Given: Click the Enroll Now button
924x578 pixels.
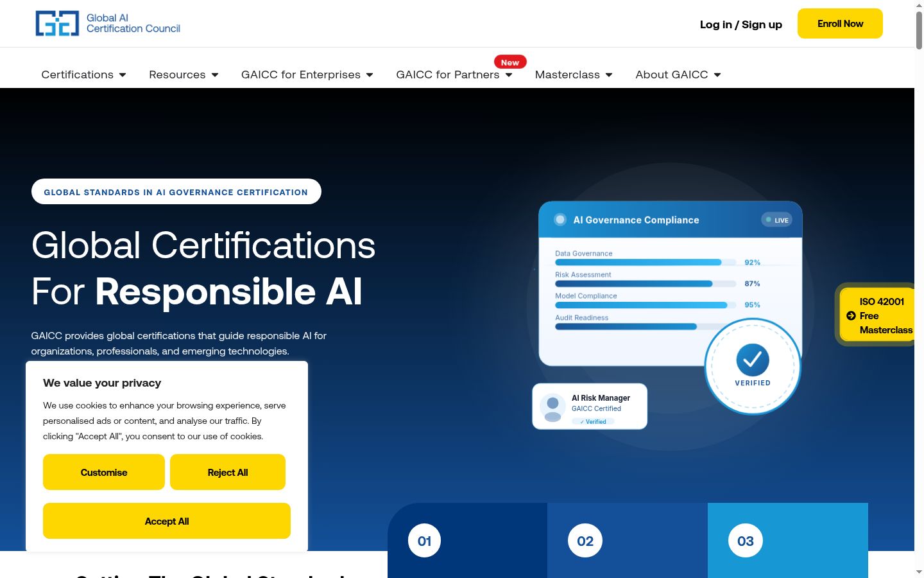Looking at the screenshot, I should [840, 24].
